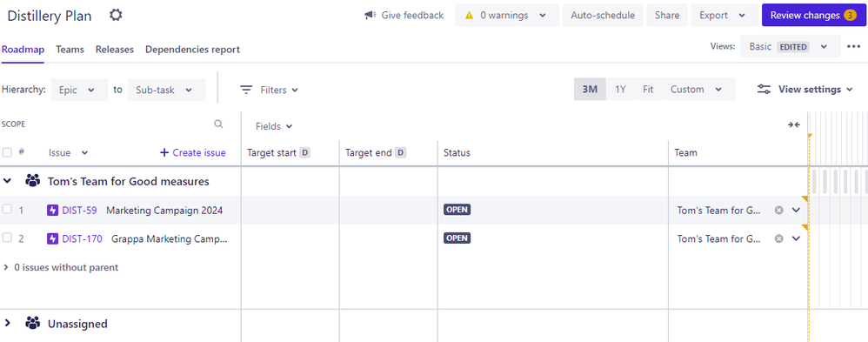This screenshot has width=868, height=342.
Task: Open the Basic views dropdown
Action: tap(791, 47)
